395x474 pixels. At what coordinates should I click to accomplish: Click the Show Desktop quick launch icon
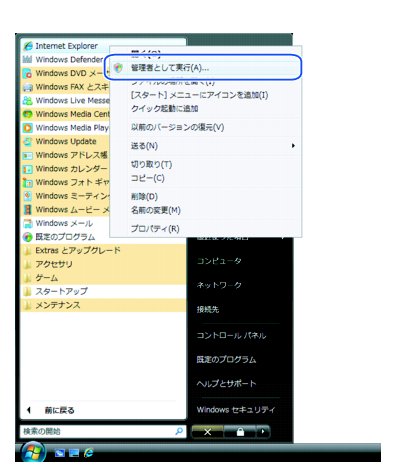pos(60,453)
